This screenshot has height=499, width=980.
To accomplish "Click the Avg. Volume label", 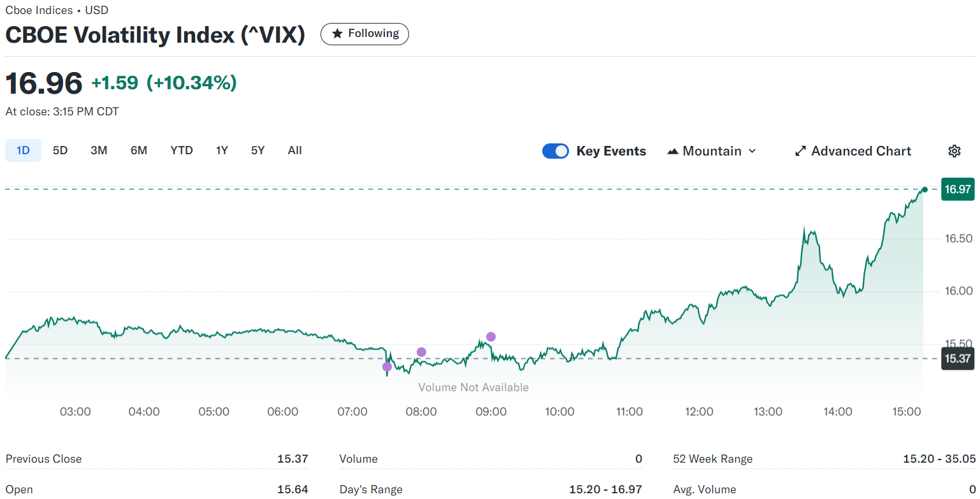I will [705, 489].
